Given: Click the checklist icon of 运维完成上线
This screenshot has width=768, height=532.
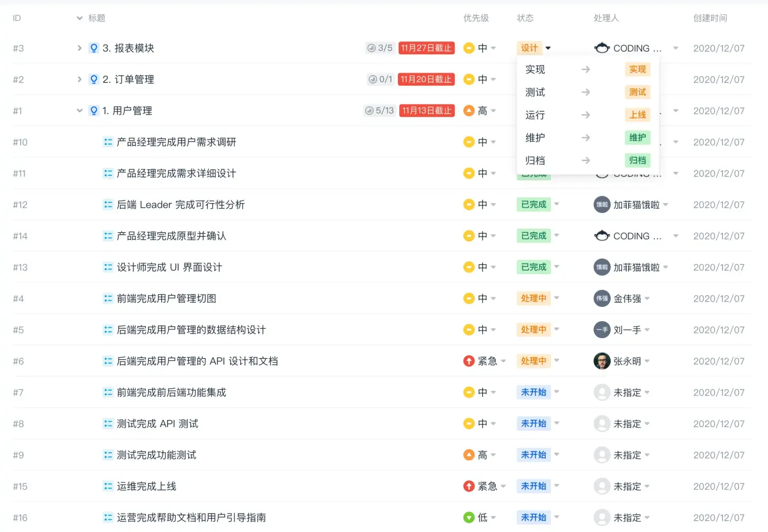Looking at the screenshot, I should (x=108, y=486).
